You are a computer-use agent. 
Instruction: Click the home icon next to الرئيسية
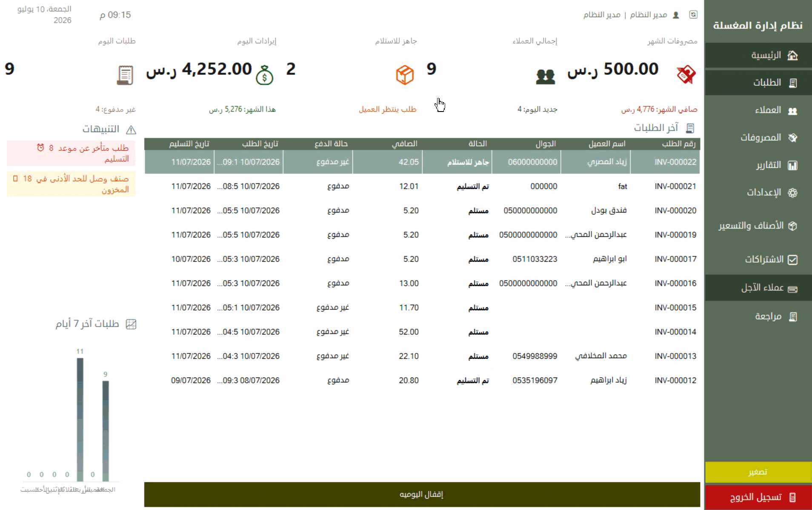(x=792, y=55)
